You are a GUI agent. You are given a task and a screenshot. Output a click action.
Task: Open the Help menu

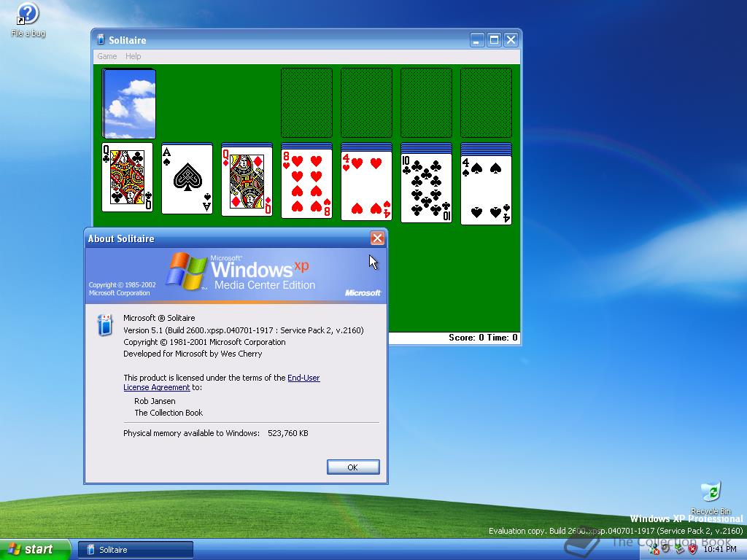pos(133,56)
